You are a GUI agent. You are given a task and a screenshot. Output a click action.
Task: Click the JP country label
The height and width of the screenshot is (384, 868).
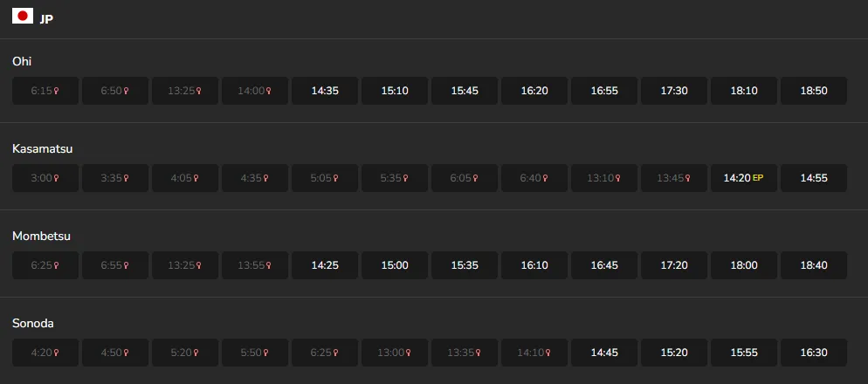pos(46,18)
